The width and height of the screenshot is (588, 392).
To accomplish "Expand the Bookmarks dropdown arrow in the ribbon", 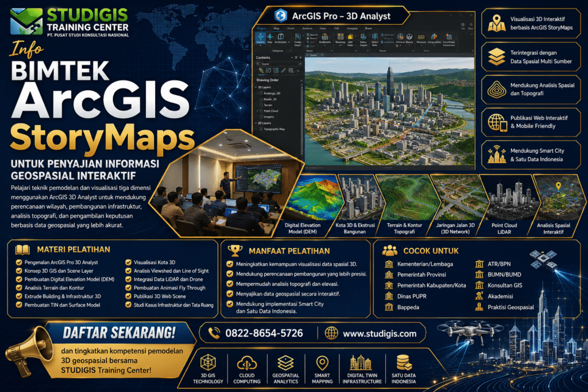I will 289,42.
